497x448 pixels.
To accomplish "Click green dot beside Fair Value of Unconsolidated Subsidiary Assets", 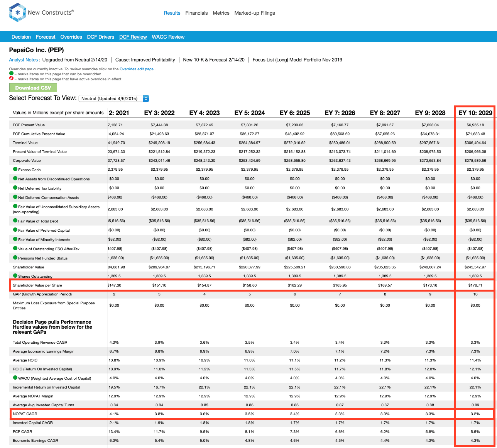I will coord(15,206).
